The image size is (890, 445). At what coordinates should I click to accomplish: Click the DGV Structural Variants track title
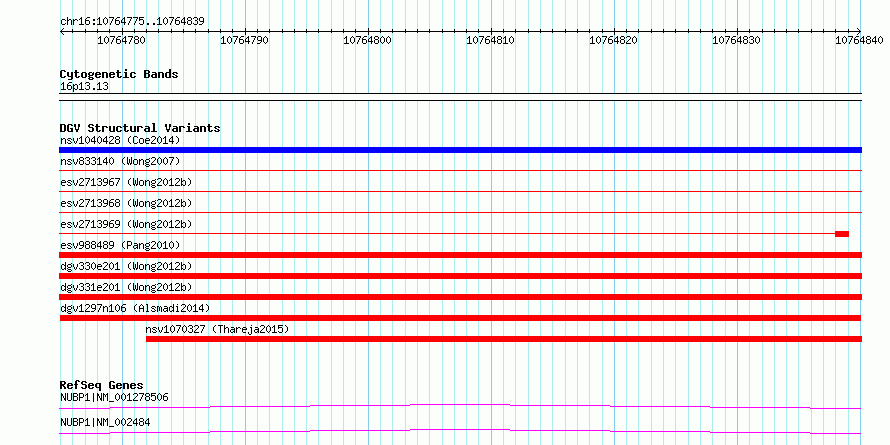(x=140, y=128)
